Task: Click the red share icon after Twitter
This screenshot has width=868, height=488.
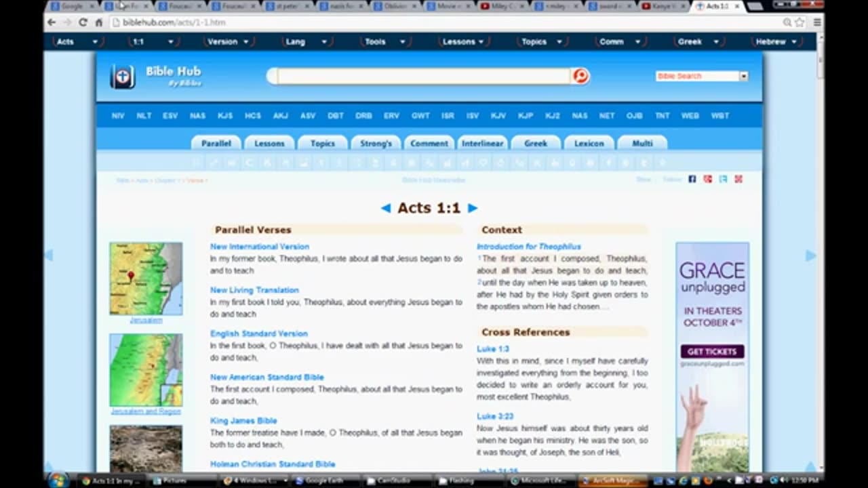Action: (738, 179)
